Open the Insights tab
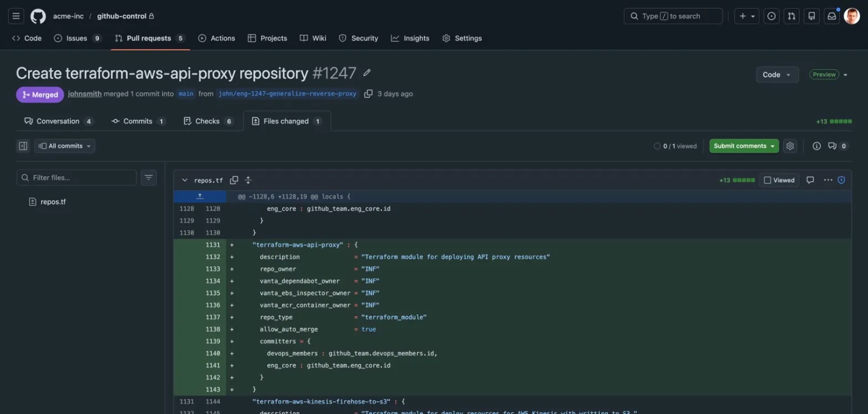The height and width of the screenshot is (414, 868). tap(410, 38)
